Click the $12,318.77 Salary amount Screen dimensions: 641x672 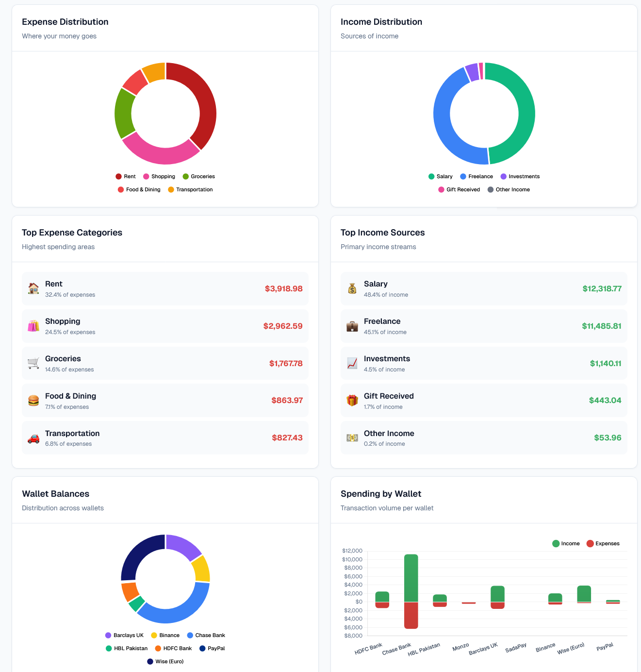pyautogui.click(x=602, y=288)
